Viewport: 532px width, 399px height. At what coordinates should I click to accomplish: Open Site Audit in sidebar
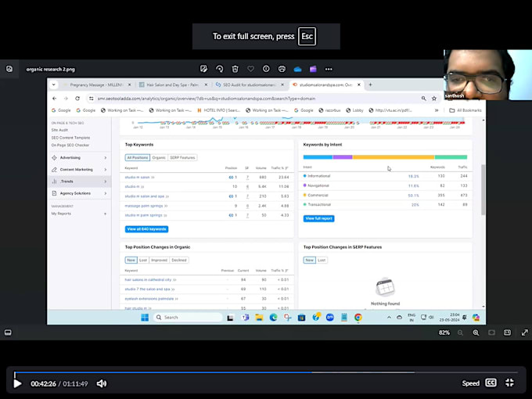59,130
